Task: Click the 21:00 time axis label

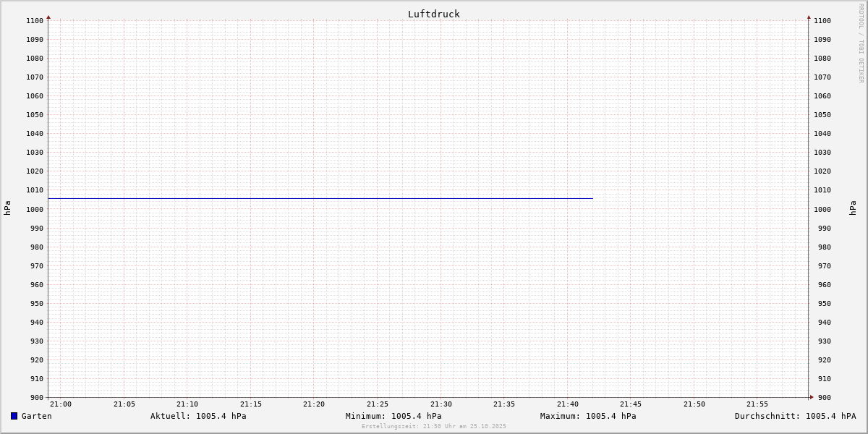Action: 61,404
